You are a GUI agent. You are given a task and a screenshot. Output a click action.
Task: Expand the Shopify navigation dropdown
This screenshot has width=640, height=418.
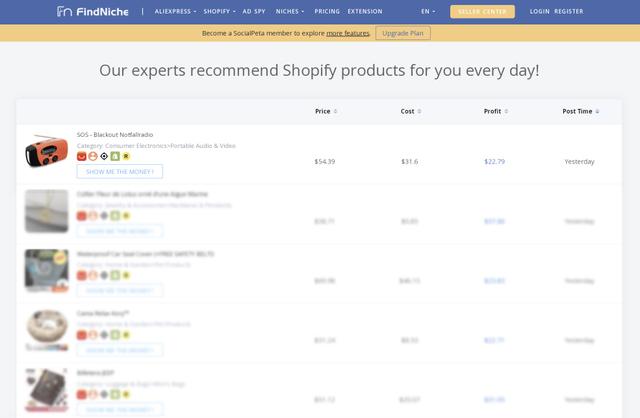coord(220,11)
